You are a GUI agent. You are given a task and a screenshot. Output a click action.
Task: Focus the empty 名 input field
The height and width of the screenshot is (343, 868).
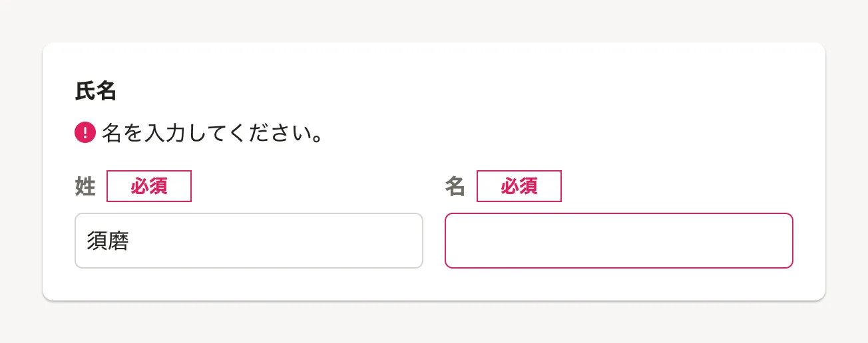click(618, 241)
